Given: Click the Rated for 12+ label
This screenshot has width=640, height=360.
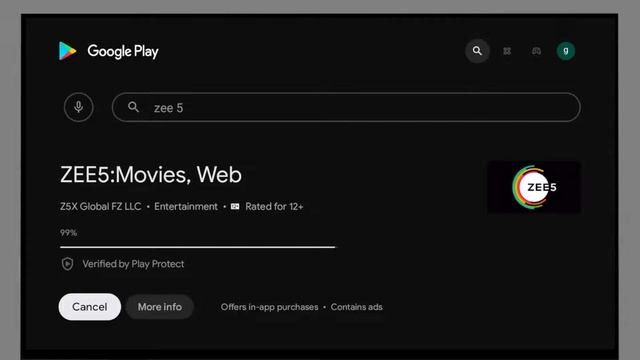Looking at the screenshot, I should tap(274, 207).
